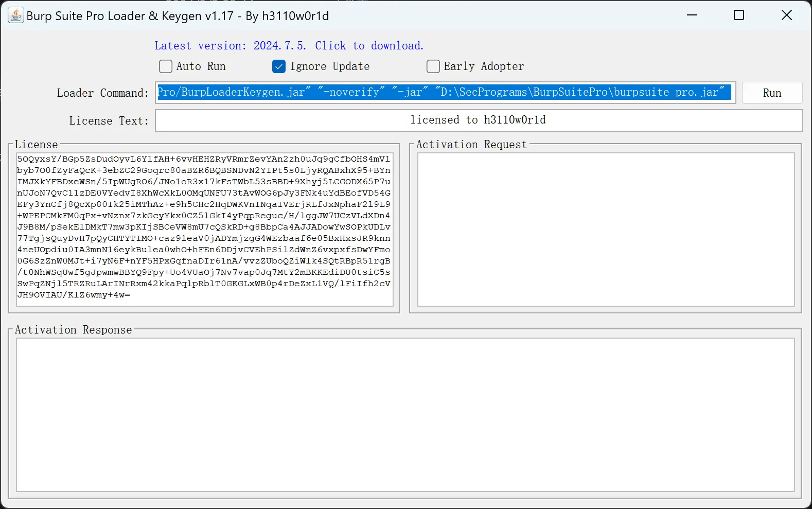Image resolution: width=812 pixels, height=509 pixels.
Task: Click the "License" group title
Action: pos(36,145)
